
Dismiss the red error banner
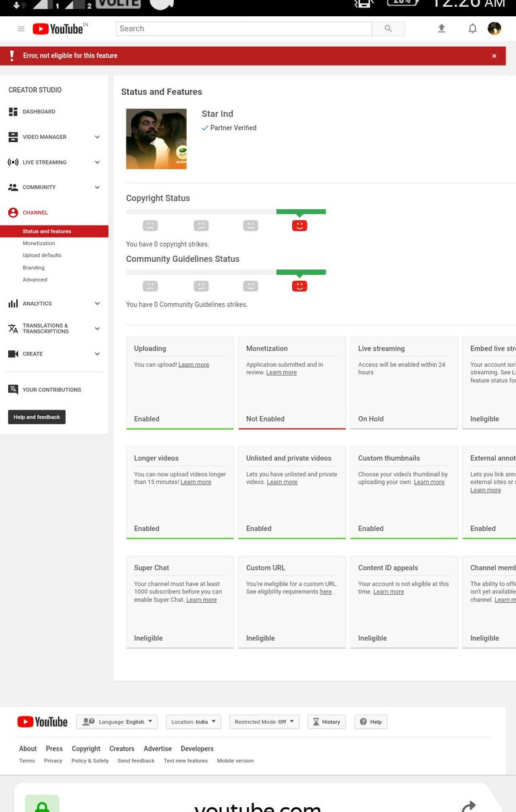pyautogui.click(x=494, y=56)
